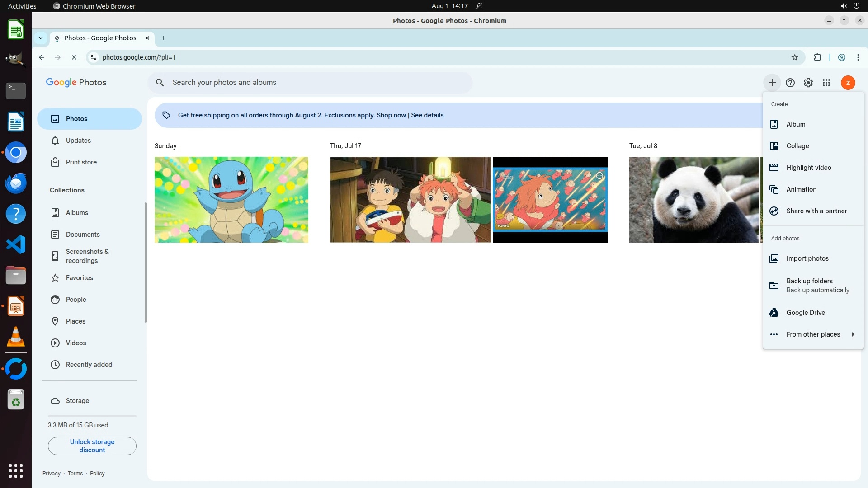Click the storage usage progress bar
This screenshot has height=488, width=868.
point(92,416)
